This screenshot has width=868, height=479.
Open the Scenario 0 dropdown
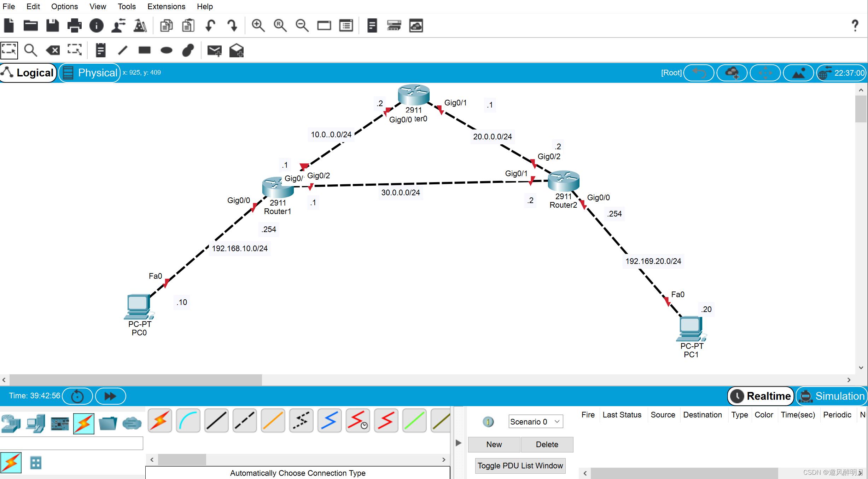[535, 421]
